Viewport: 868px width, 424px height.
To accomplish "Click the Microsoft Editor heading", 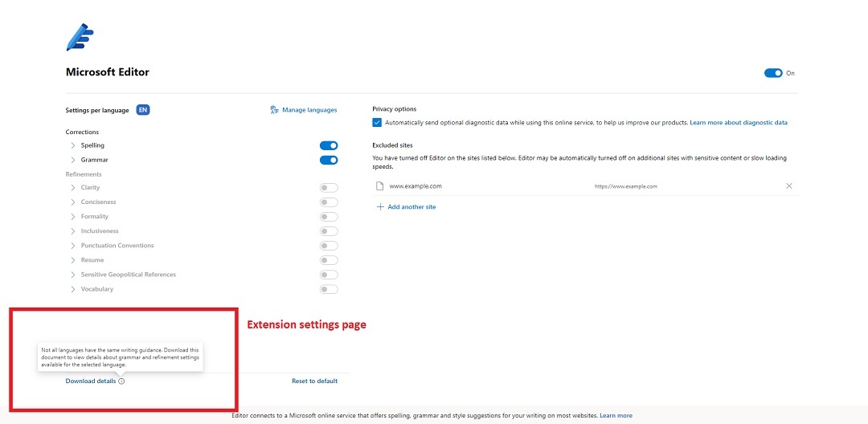I will coord(108,71).
